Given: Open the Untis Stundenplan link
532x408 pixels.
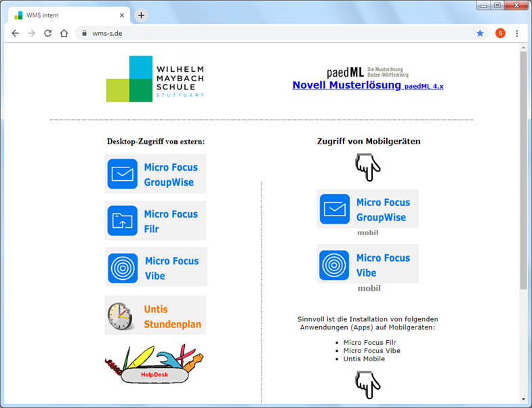Looking at the screenshot, I should [x=172, y=317].
